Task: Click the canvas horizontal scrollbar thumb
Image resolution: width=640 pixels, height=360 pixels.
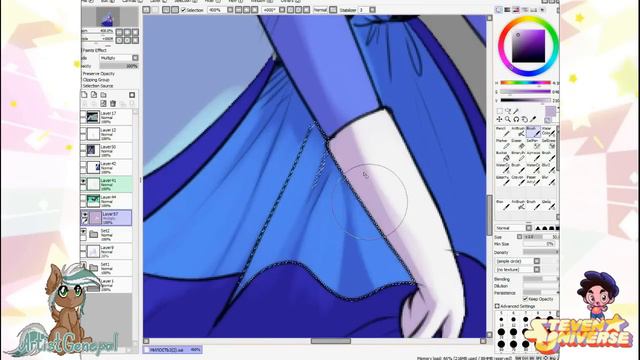Action: coord(331,341)
